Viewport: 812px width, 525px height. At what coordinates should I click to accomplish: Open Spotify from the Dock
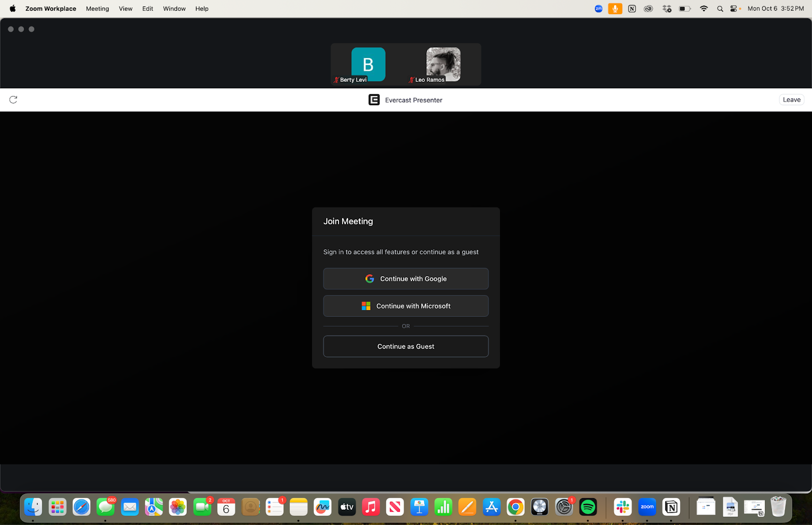(588, 507)
